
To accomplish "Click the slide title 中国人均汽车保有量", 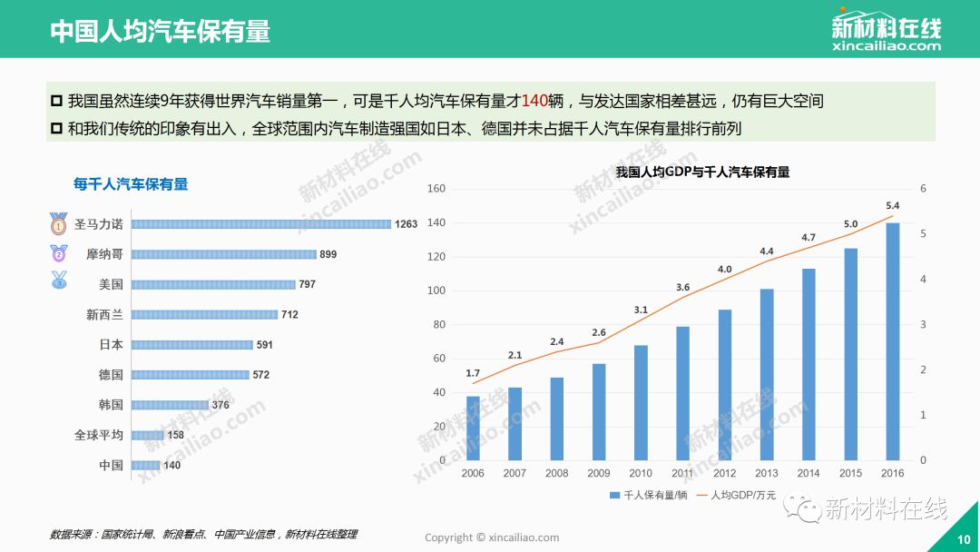I will point(160,31).
